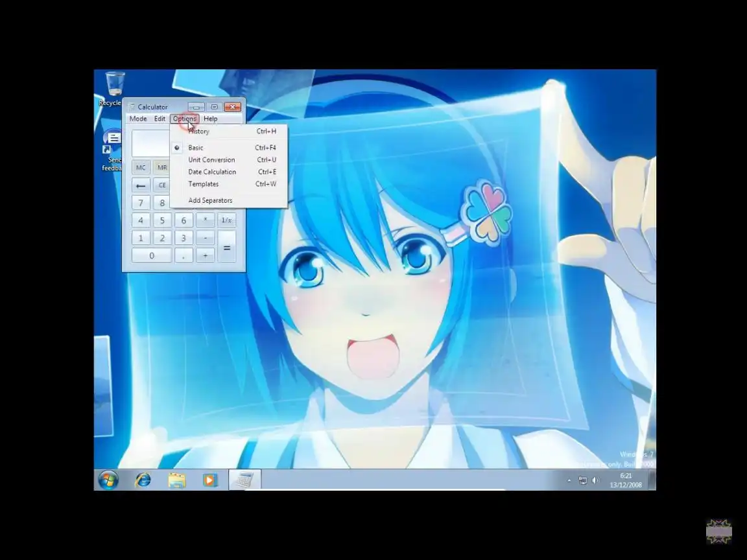Image resolution: width=747 pixels, height=560 pixels.
Task: Click the backspace arrow key in Calculator
Action: click(141, 185)
